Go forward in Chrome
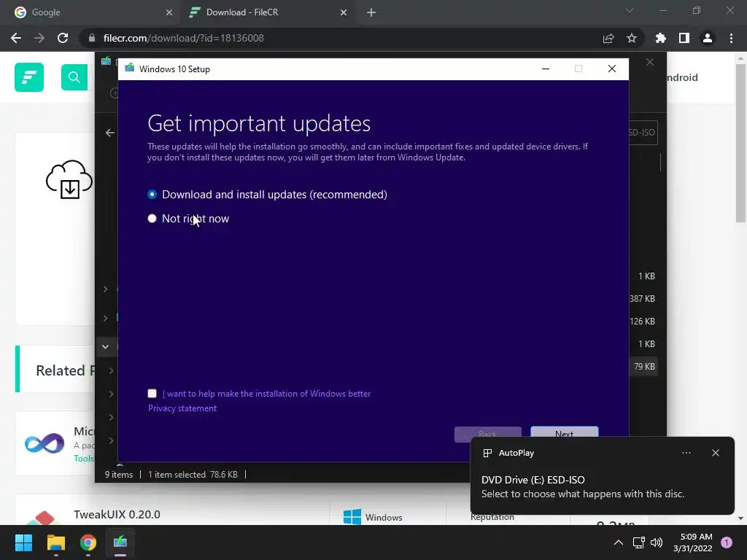This screenshot has width=747, height=560. click(x=39, y=38)
